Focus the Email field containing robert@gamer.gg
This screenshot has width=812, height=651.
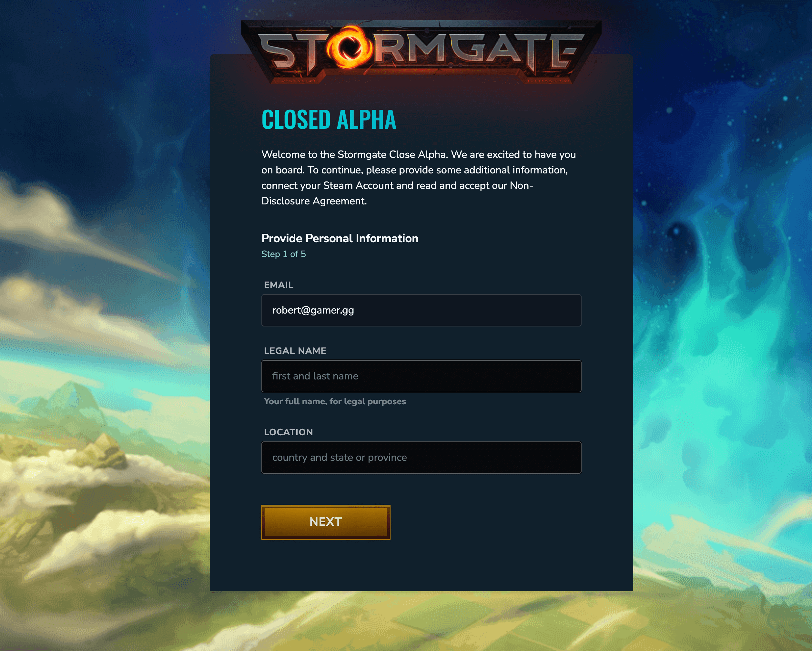point(421,310)
